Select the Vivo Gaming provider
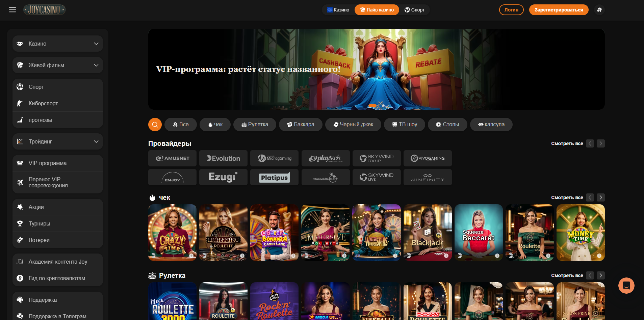Viewport: 644px width, 320px height. pyautogui.click(x=428, y=158)
